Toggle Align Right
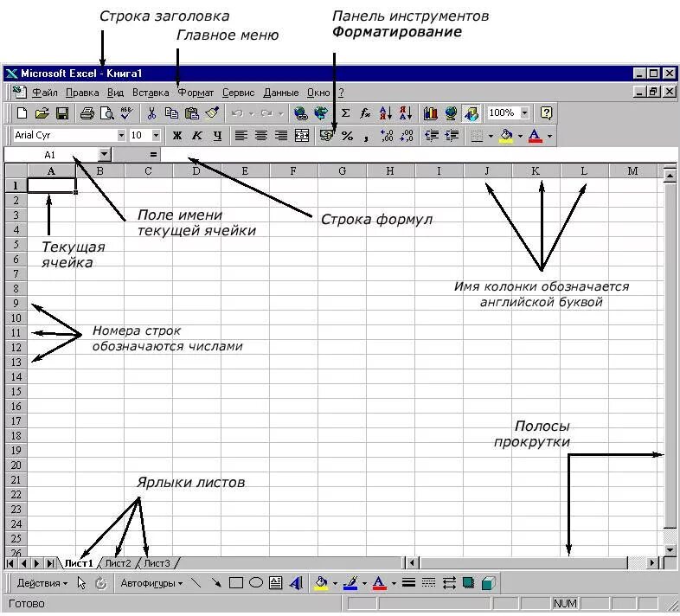Image resolution: width=680 pixels, height=616 pixels. pyautogui.click(x=281, y=136)
